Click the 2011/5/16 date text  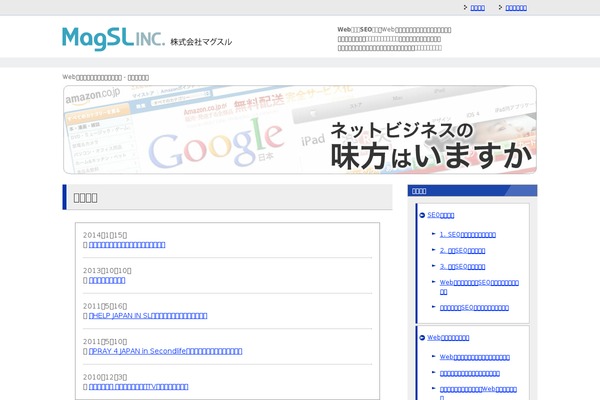(105, 306)
